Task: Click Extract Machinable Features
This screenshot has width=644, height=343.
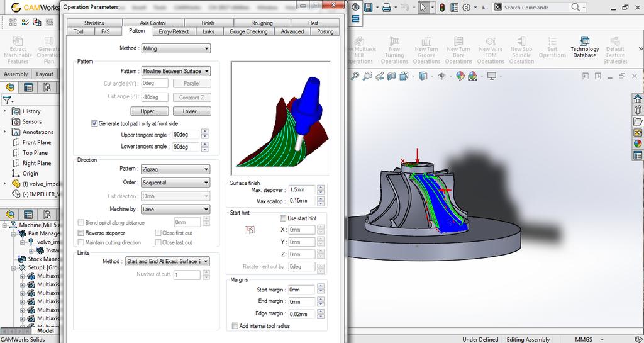Action: [x=18, y=49]
